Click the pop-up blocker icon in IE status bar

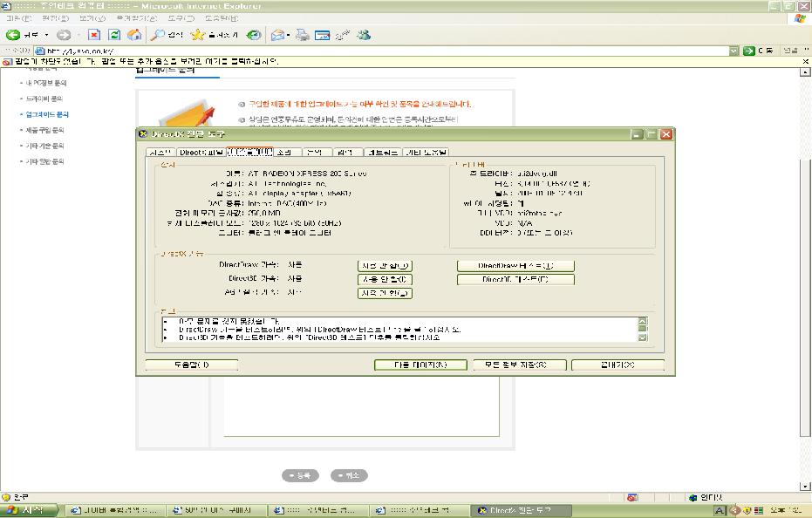(x=632, y=497)
